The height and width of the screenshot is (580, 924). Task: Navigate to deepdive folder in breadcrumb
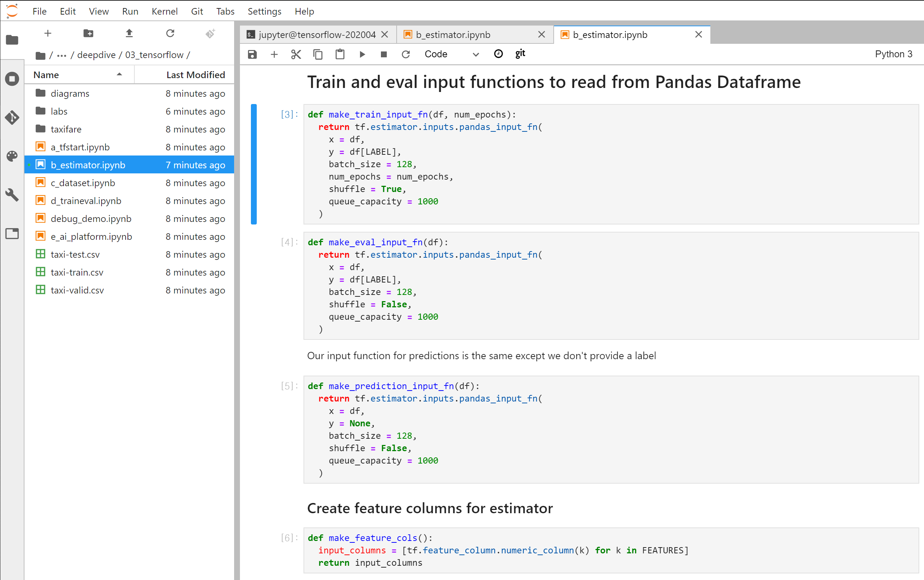pos(96,55)
